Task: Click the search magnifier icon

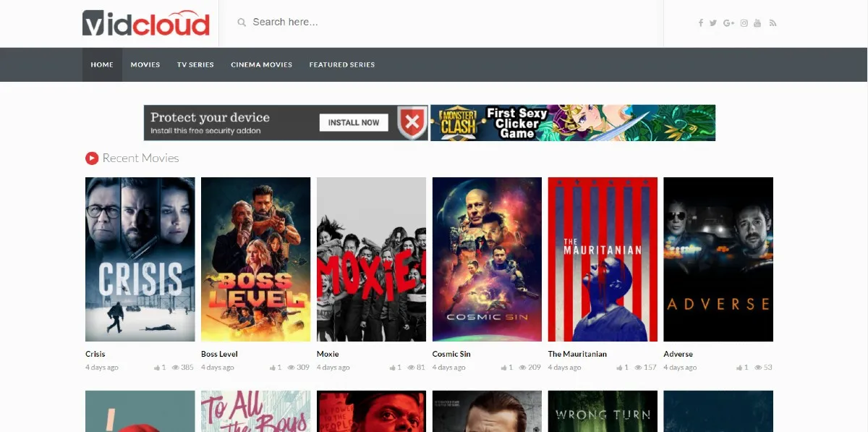Action: pyautogui.click(x=242, y=22)
